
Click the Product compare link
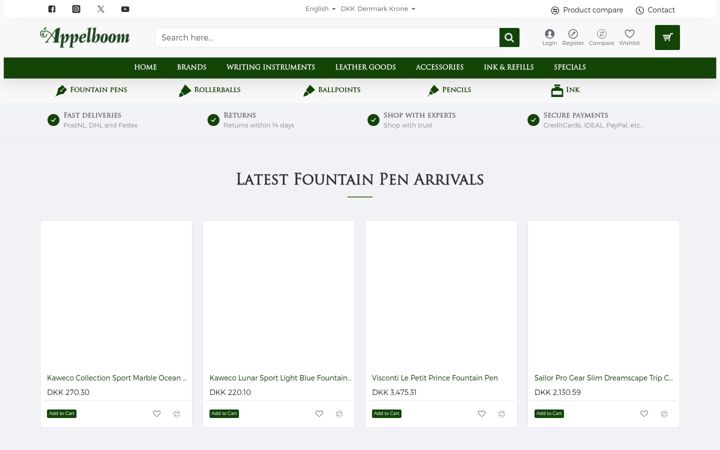587,10
